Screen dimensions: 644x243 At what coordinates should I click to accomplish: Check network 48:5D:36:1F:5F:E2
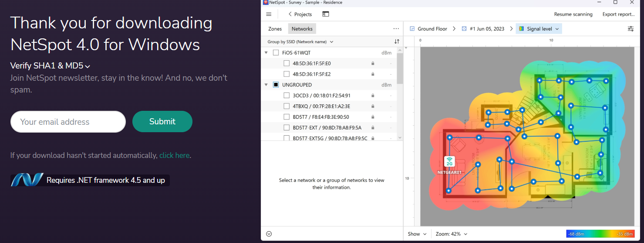(x=287, y=74)
